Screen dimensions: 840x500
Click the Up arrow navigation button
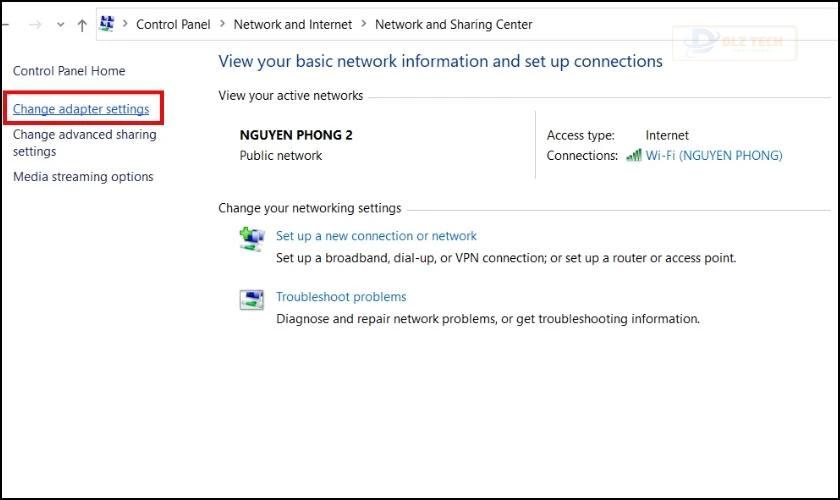click(81, 25)
